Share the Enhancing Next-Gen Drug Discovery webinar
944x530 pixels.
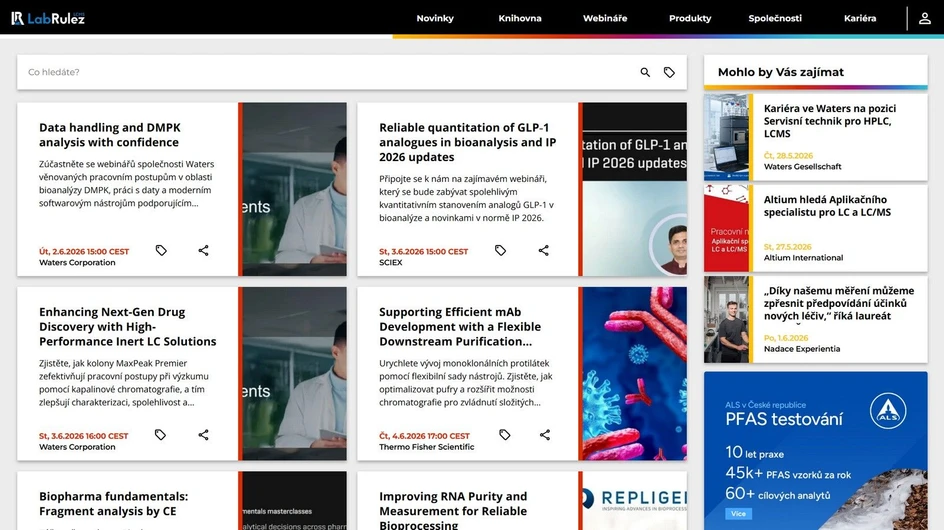point(203,434)
